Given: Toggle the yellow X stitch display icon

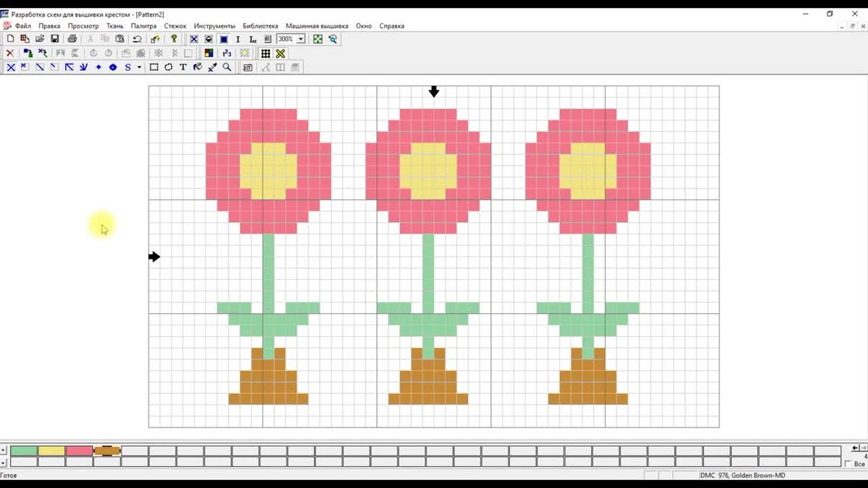Looking at the screenshot, I should (x=281, y=53).
